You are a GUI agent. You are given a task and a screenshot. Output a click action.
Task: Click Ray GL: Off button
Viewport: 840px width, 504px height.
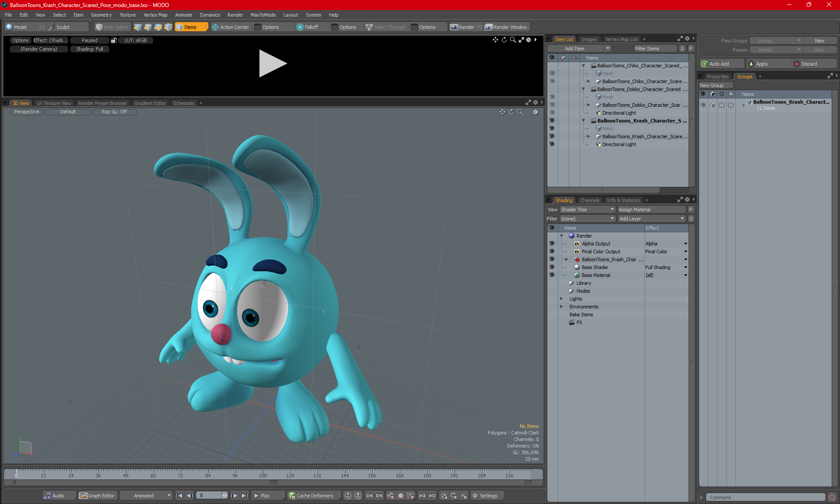point(115,112)
